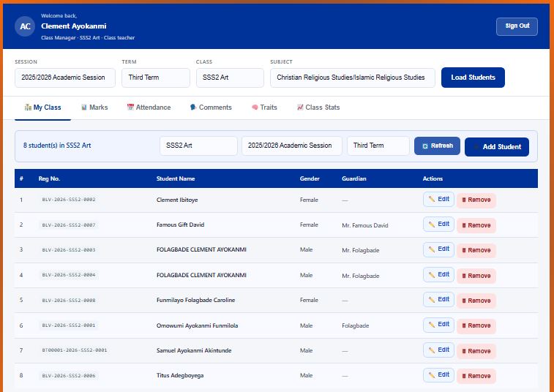Viewport: 554px width, 392px height.
Task: Open the SSS2 Art class selector in the student bar
Action: 198,146
